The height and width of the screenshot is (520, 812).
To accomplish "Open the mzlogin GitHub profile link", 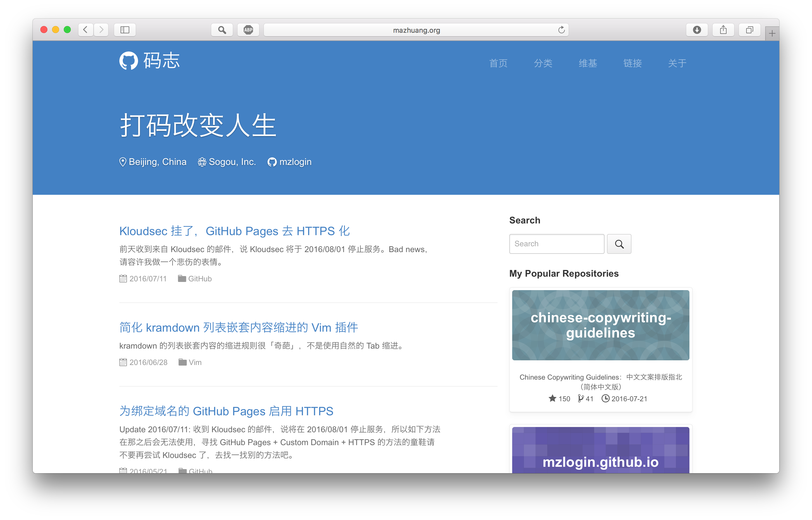I will tap(295, 162).
